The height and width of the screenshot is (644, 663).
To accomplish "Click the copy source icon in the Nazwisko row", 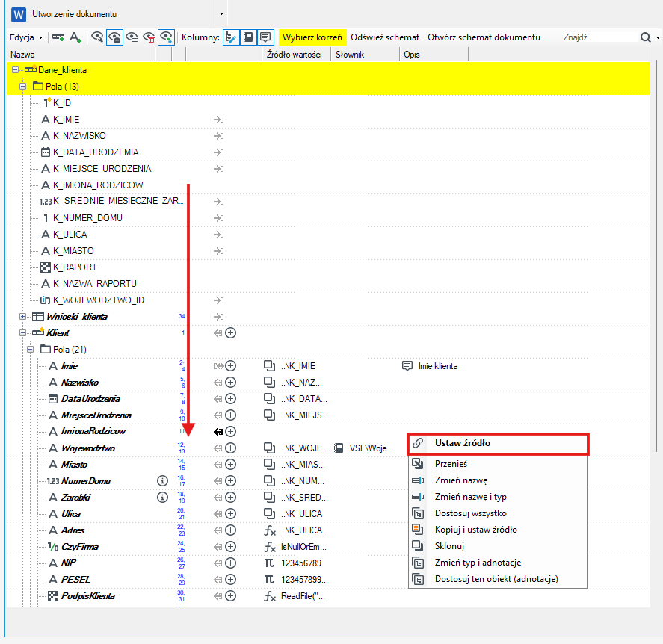I will (x=269, y=383).
